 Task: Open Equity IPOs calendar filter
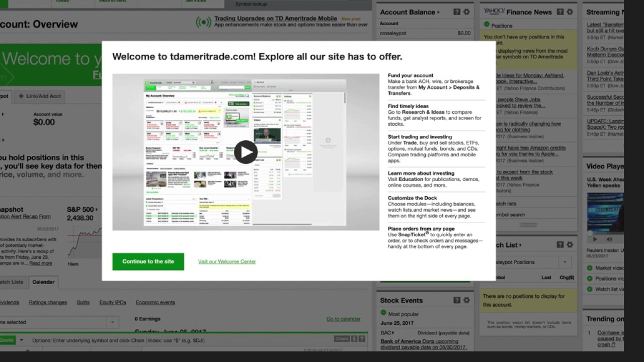tap(113, 303)
